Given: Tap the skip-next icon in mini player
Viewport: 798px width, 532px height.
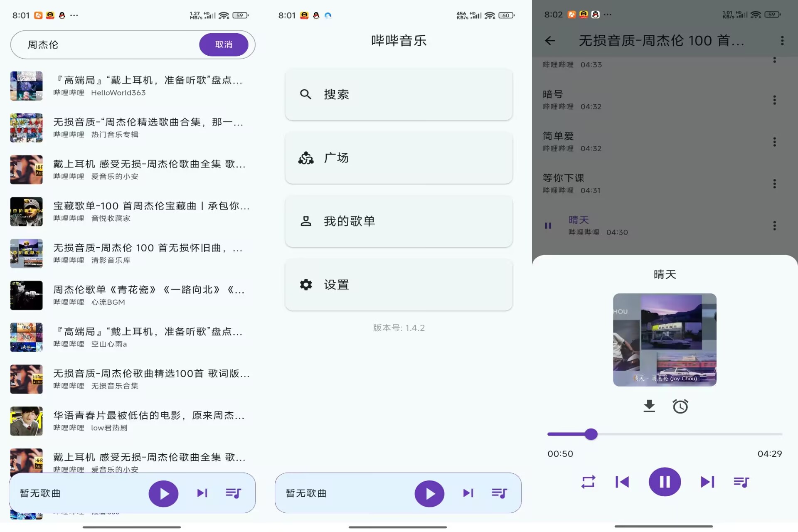Looking at the screenshot, I should (x=202, y=493).
